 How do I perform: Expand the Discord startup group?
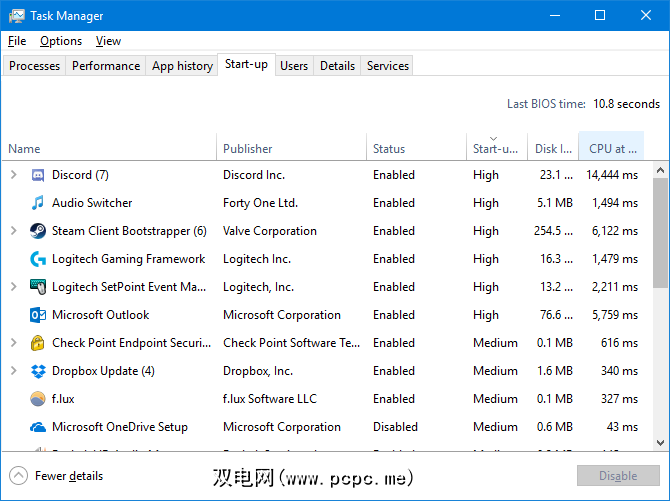(x=14, y=175)
